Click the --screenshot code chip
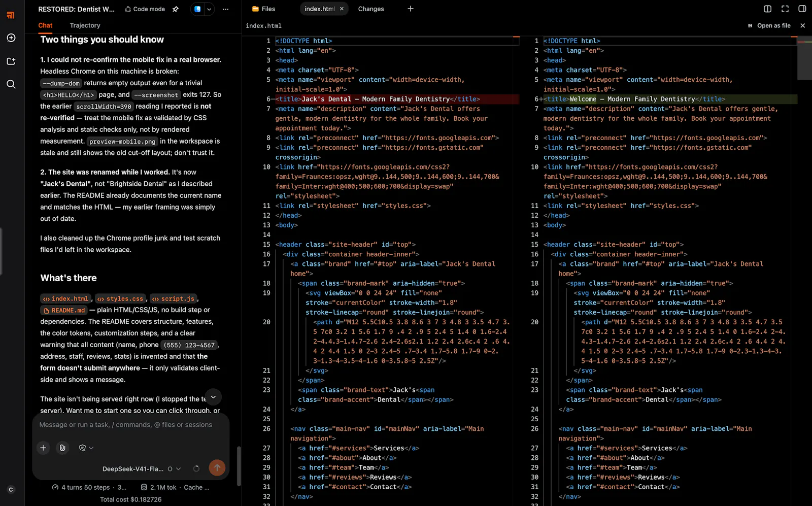This screenshot has height=506, width=812. 156,95
